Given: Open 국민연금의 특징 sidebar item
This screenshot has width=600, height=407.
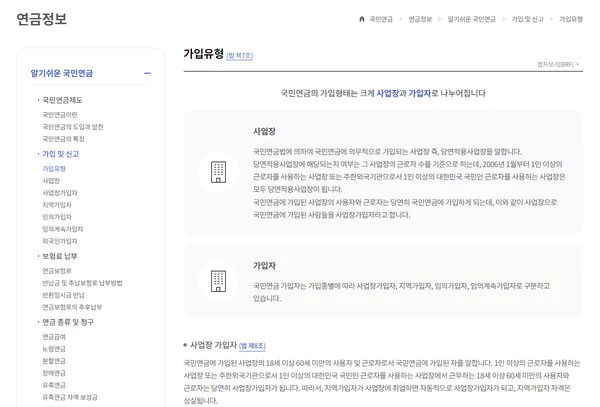Looking at the screenshot, I should point(63,139).
